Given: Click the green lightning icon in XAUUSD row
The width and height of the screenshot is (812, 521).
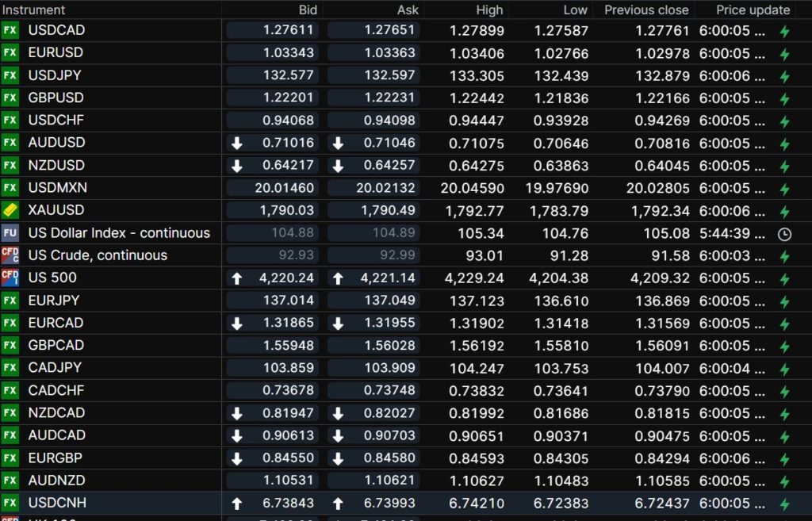Looking at the screenshot, I should pos(784,212).
